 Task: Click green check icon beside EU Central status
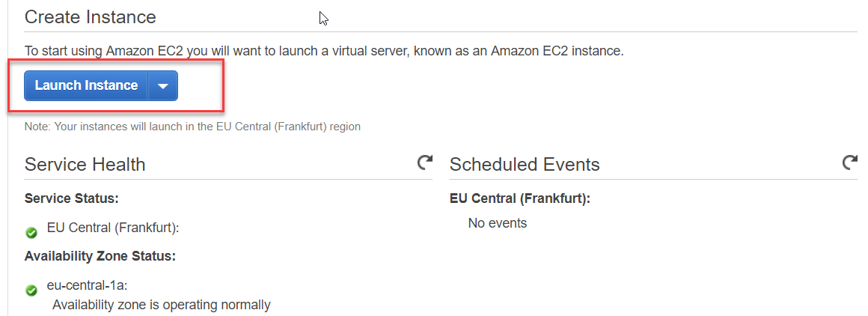pyautogui.click(x=31, y=232)
